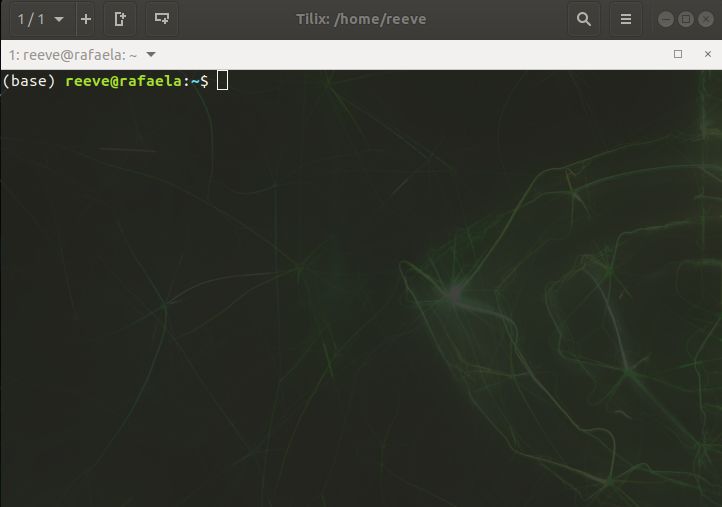Click the Tilix: /home/reeve window title

point(361,19)
